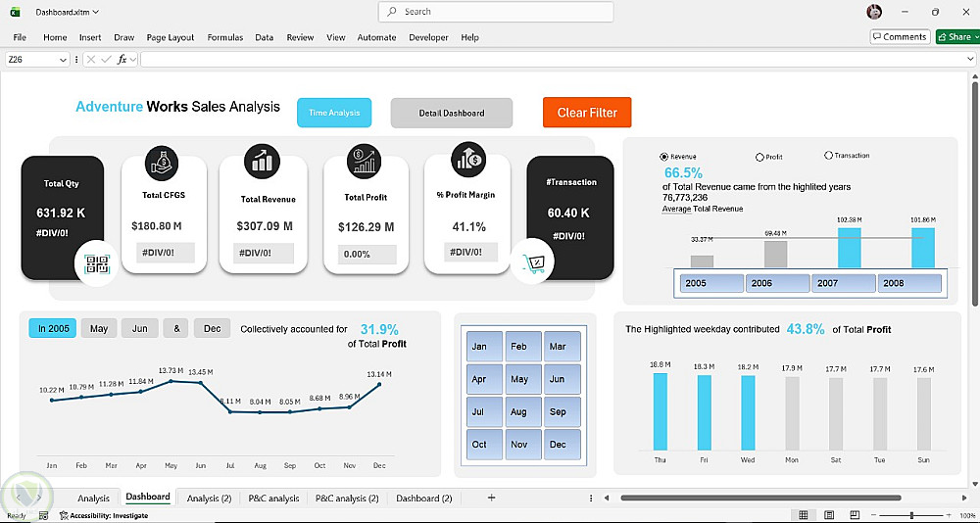Click the macro recording icon in status bar
Viewport: 980px width, 523px height.
tap(43, 515)
